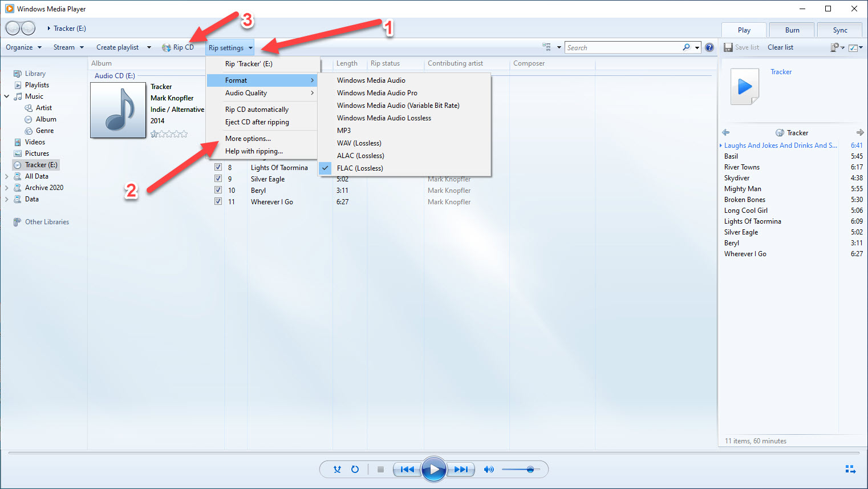868x489 pixels.
Task: Collapse the Music tree node
Action: pyautogui.click(x=7, y=96)
